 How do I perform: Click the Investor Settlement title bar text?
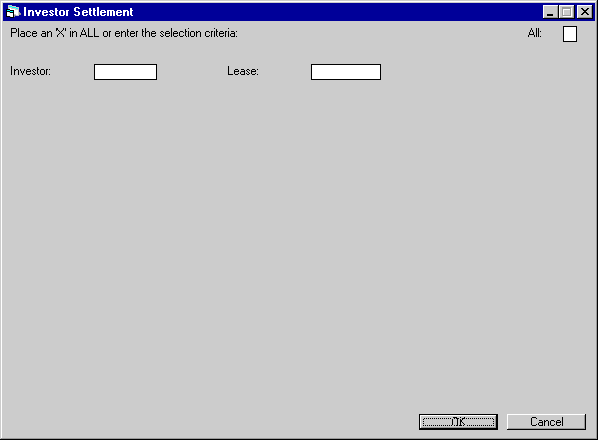(78, 12)
